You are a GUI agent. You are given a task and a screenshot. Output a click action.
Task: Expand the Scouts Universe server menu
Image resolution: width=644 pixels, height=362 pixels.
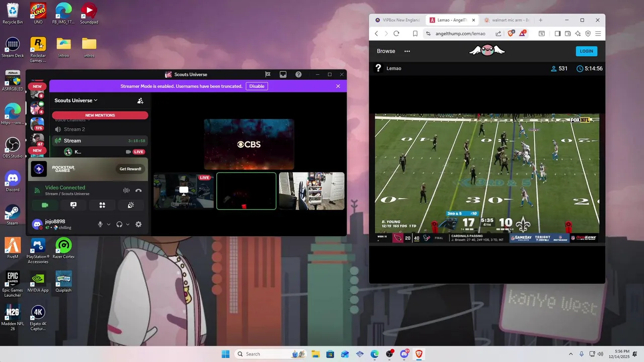pyautogui.click(x=76, y=101)
